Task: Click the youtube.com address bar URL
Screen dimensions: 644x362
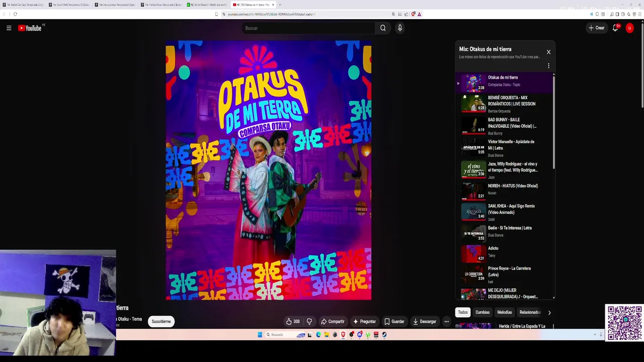Action: pos(272,14)
